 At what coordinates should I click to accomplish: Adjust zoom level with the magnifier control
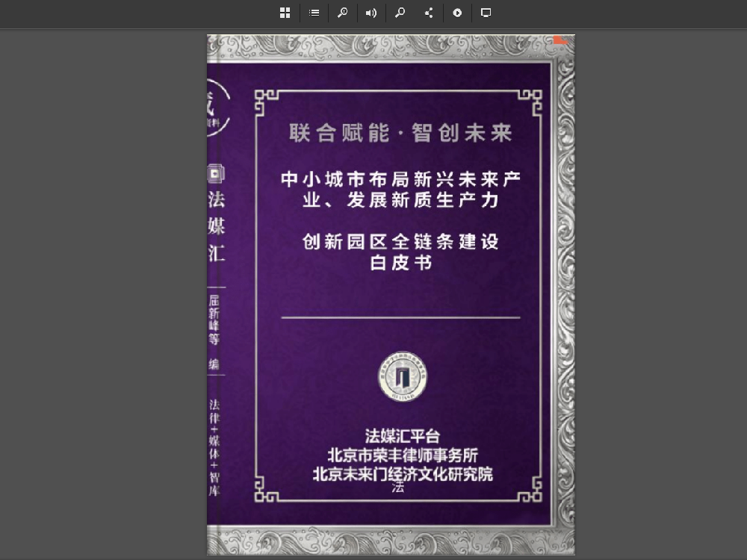point(343,13)
